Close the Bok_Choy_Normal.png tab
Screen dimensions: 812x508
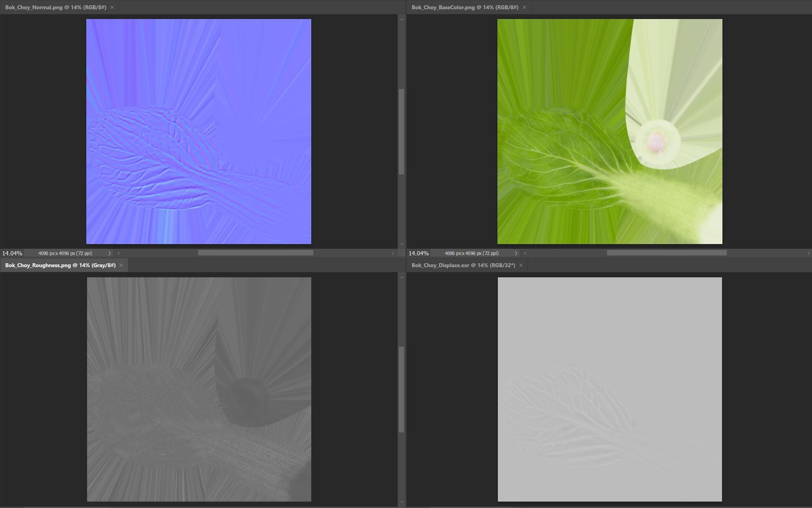(x=112, y=8)
